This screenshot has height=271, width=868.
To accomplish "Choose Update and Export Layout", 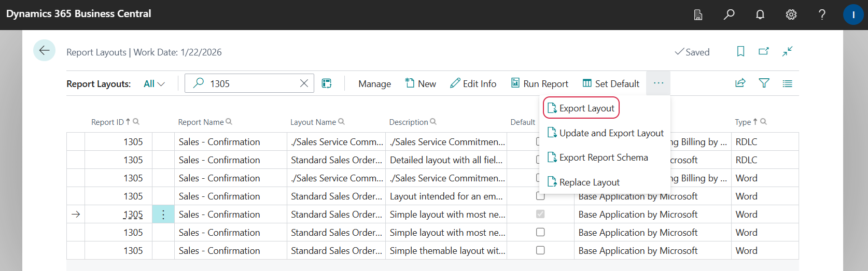I will (x=605, y=133).
